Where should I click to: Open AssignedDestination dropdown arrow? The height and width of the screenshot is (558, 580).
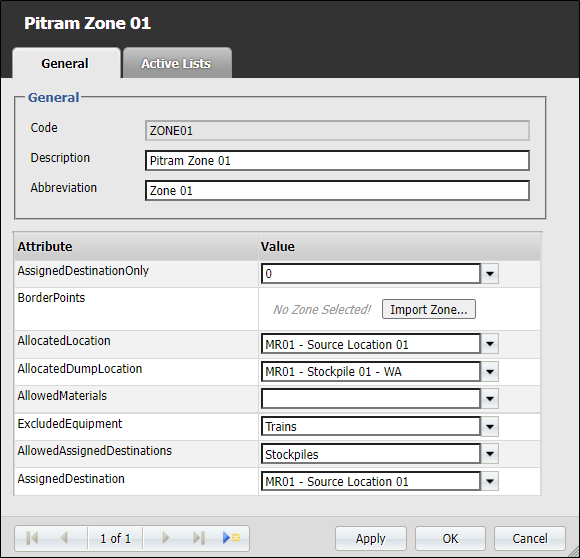point(490,481)
